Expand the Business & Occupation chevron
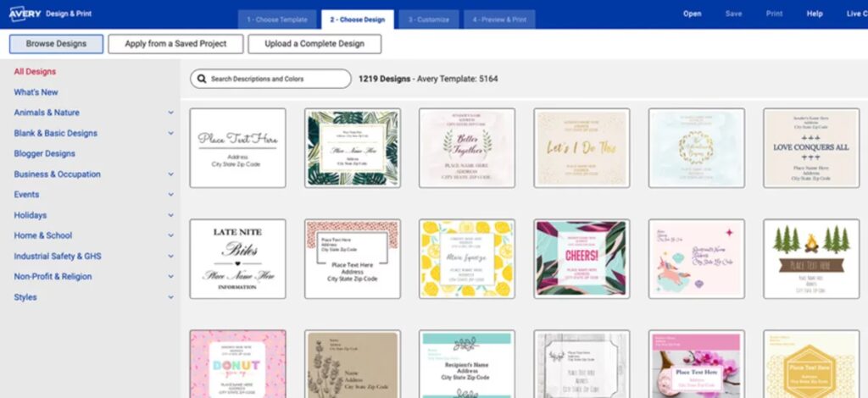Viewport: 868px width, 398px height. tap(170, 174)
